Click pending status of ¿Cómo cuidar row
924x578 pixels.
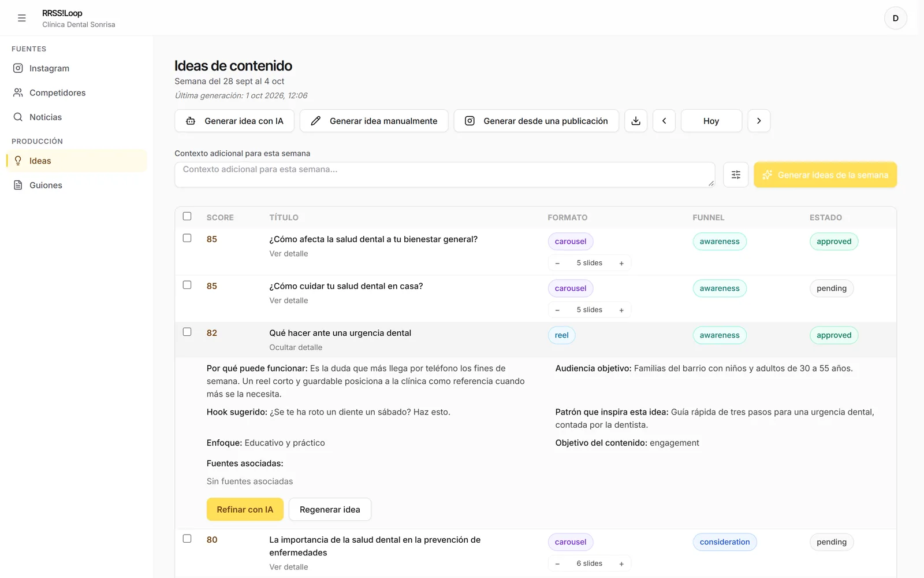point(832,288)
